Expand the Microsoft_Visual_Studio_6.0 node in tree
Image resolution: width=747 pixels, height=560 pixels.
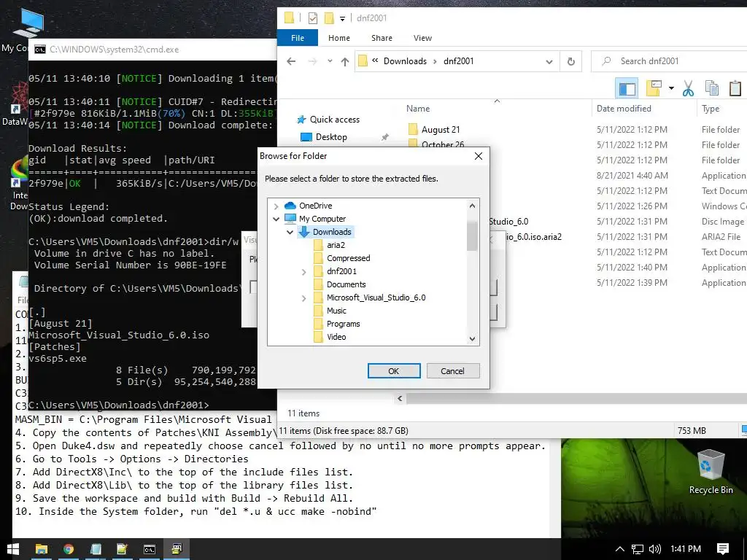tap(303, 298)
